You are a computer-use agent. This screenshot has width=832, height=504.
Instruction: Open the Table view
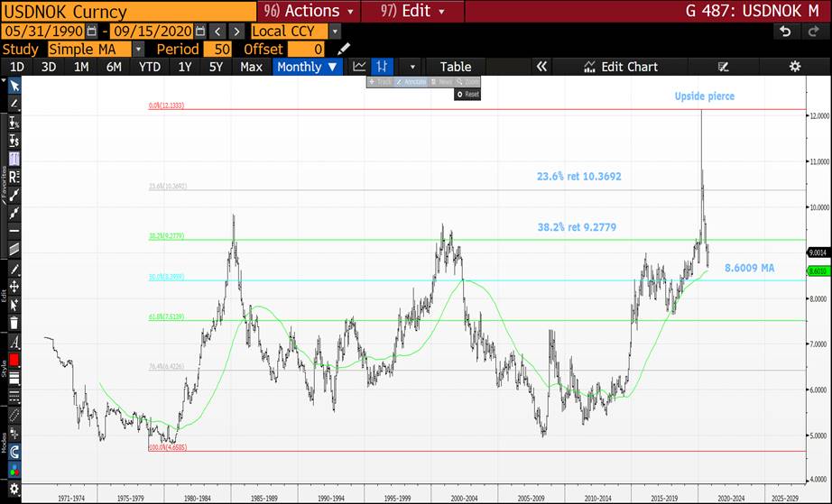[456, 67]
